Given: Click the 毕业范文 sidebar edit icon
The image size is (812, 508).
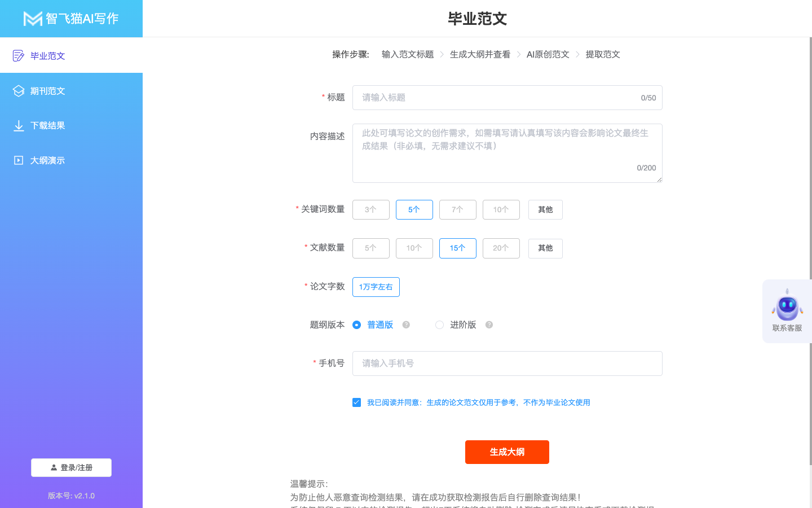Looking at the screenshot, I should (x=19, y=55).
